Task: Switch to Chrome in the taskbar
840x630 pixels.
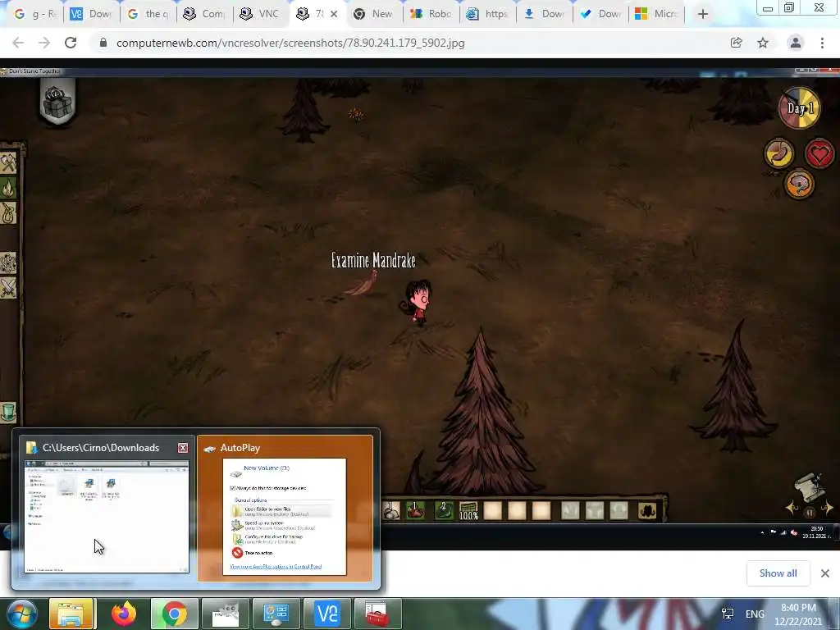Action: [x=174, y=614]
